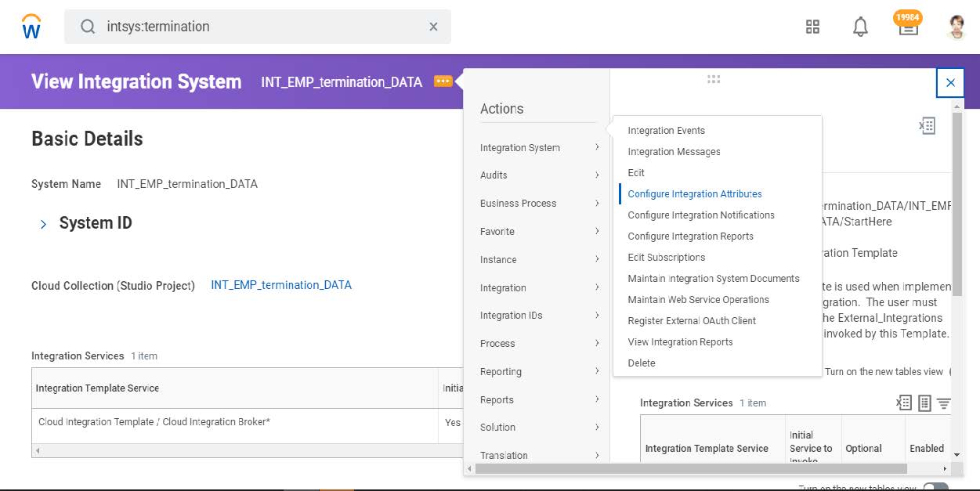Click the popup vertical scrollbar
Screen dimensions: 980x491
(x=956, y=204)
